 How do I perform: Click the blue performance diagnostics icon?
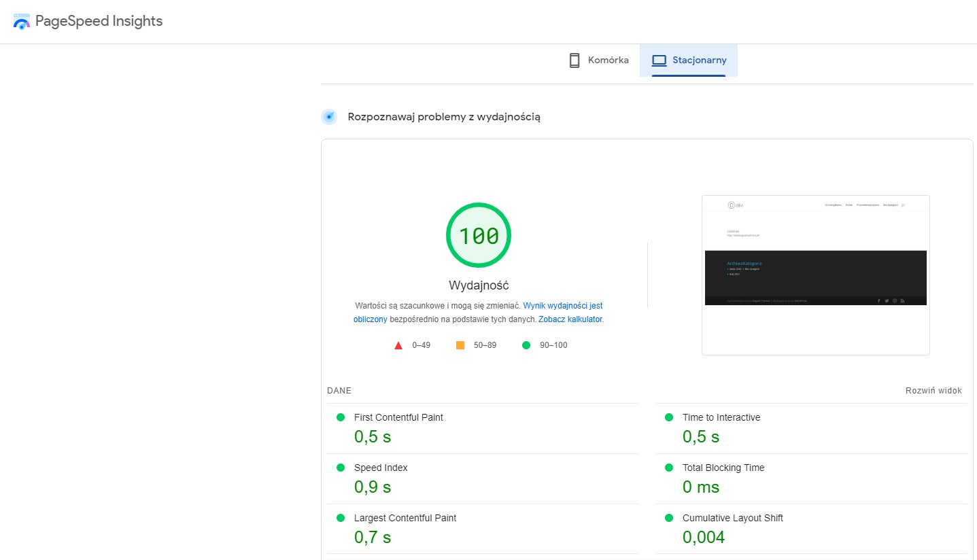coord(329,117)
